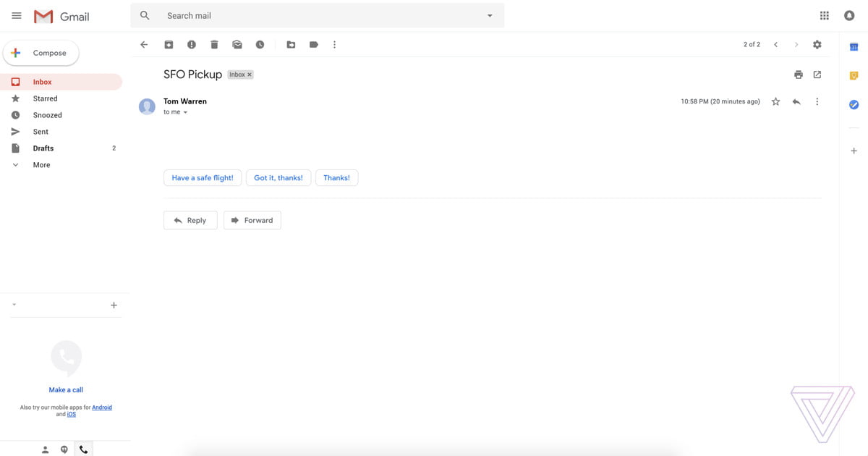Expand the search options dropdown arrow
The image size is (868, 456).
[x=490, y=16]
